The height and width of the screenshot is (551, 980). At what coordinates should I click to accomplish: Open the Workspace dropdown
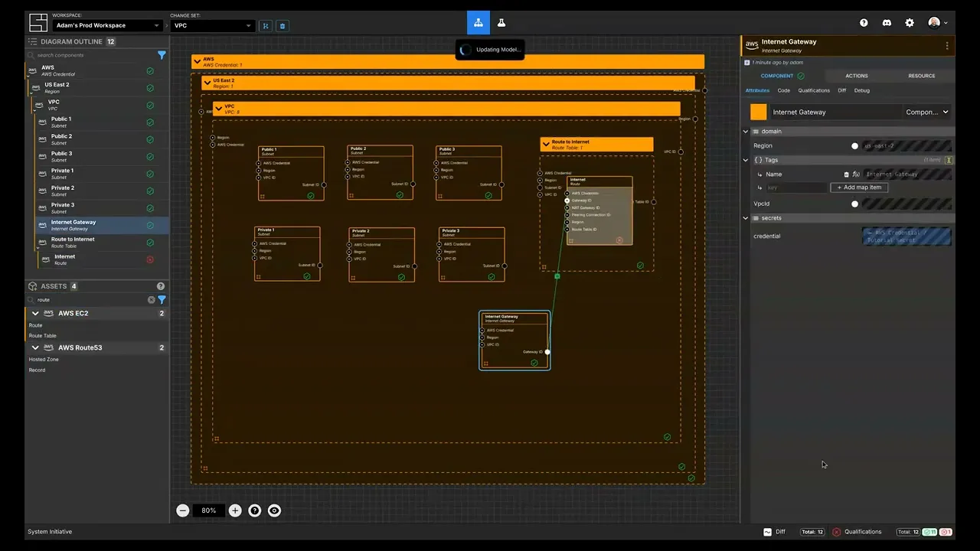pos(107,25)
